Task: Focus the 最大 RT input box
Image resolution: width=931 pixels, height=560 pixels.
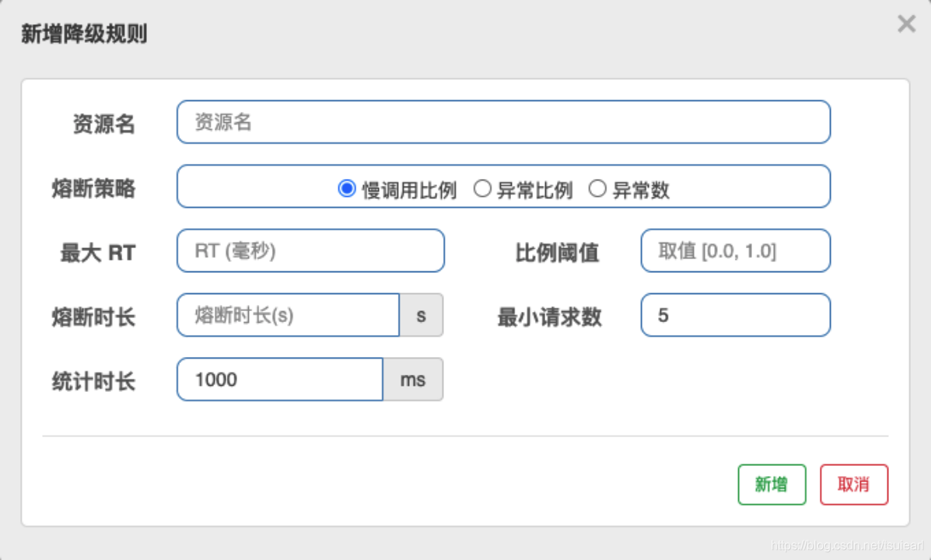Action: [x=310, y=250]
